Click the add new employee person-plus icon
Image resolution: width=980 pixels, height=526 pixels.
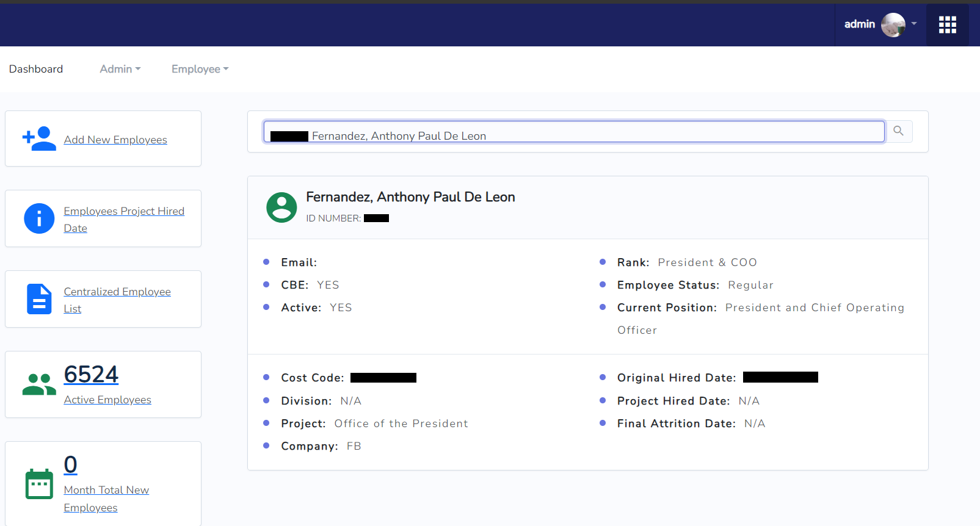pyautogui.click(x=39, y=139)
